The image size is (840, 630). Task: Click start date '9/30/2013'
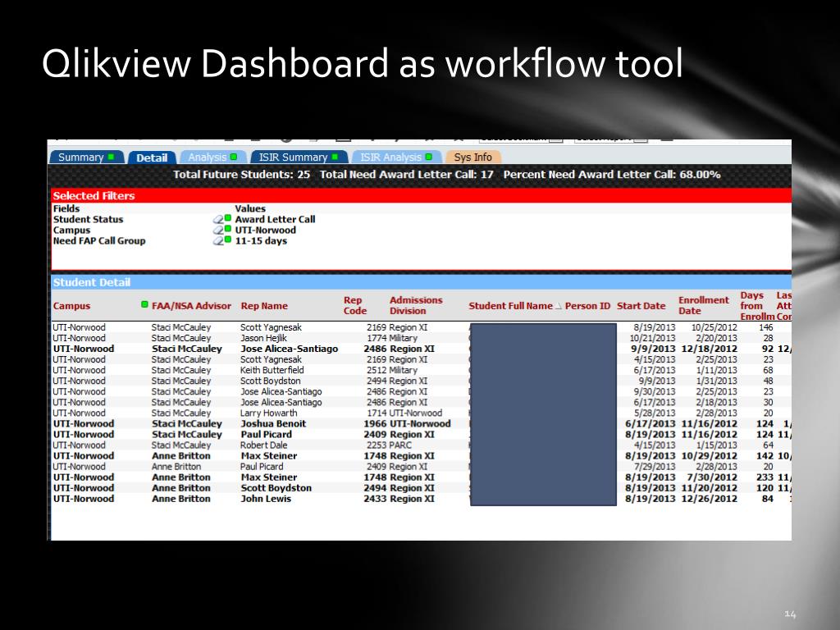pos(655,391)
